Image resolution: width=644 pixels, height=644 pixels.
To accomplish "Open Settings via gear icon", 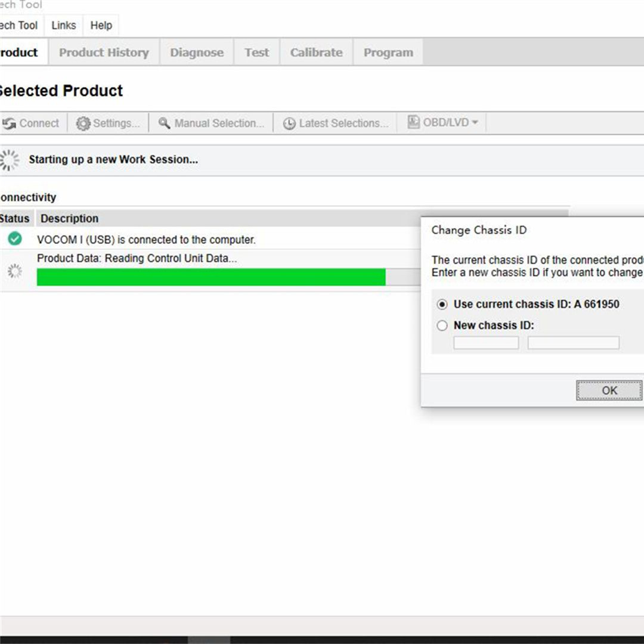I will pyautogui.click(x=83, y=123).
